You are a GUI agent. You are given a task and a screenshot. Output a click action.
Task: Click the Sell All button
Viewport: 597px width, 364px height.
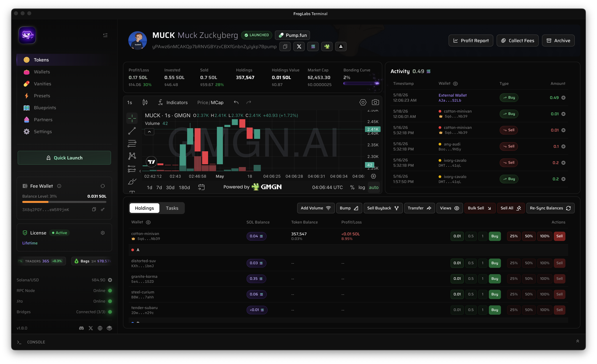pos(511,208)
